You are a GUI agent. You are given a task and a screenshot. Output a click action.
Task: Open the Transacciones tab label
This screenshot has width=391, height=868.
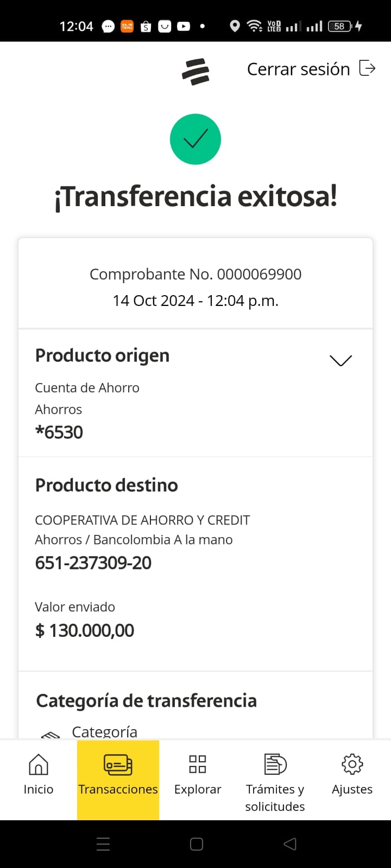tap(118, 789)
